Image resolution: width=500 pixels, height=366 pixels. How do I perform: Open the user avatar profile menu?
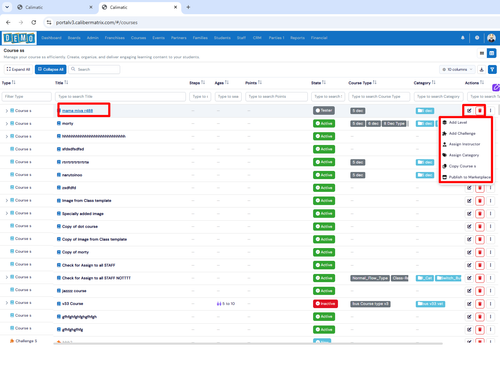coord(491,38)
